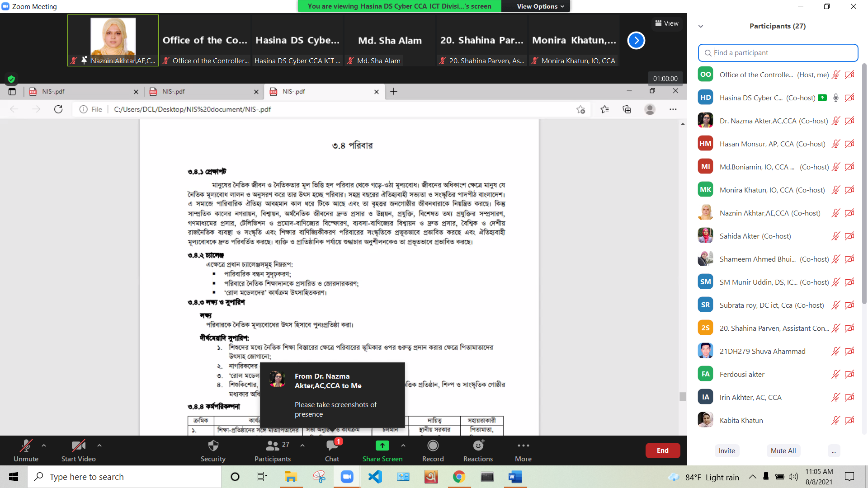Open share screen options arrow
This screenshot has width=868, height=488.
(x=403, y=446)
